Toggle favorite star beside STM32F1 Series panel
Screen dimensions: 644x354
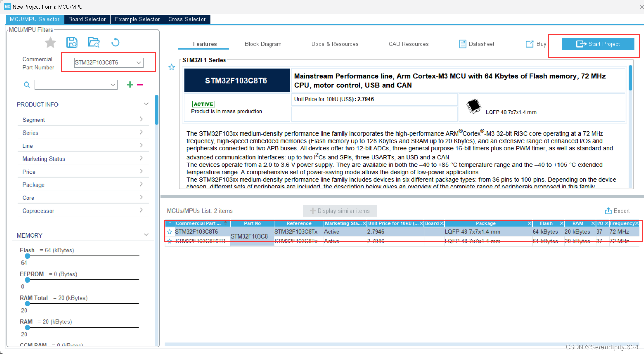coord(172,67)
